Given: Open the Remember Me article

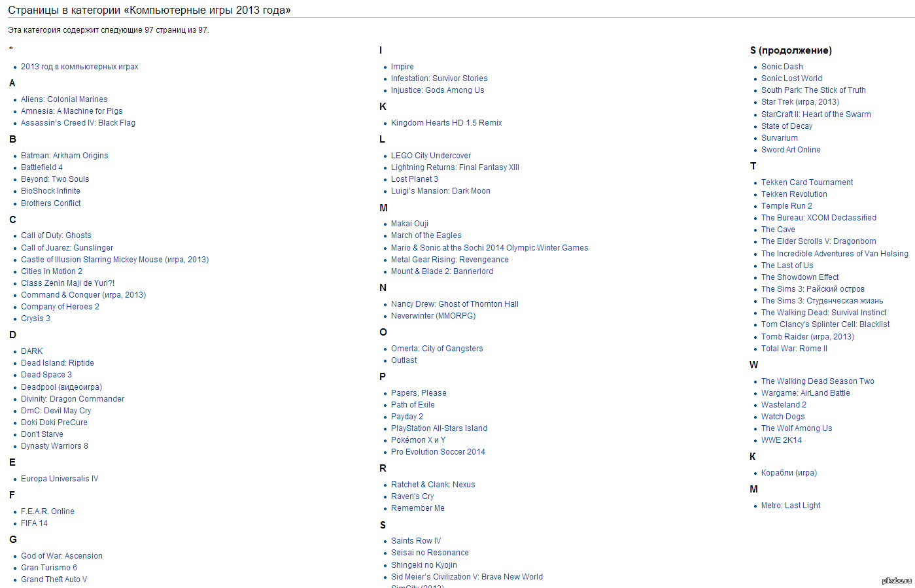Looking at the screenshot, I should (x=418, y=508).
